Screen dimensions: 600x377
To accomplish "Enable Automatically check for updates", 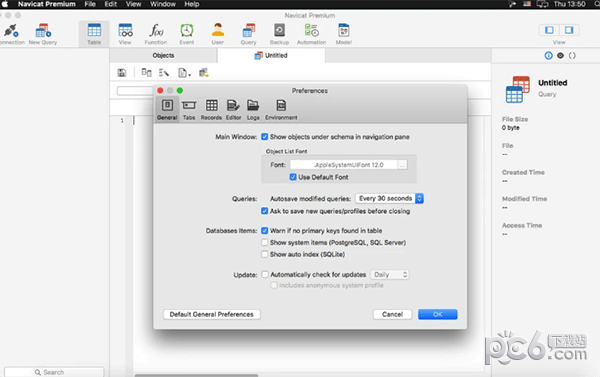I will click(265, 274).
